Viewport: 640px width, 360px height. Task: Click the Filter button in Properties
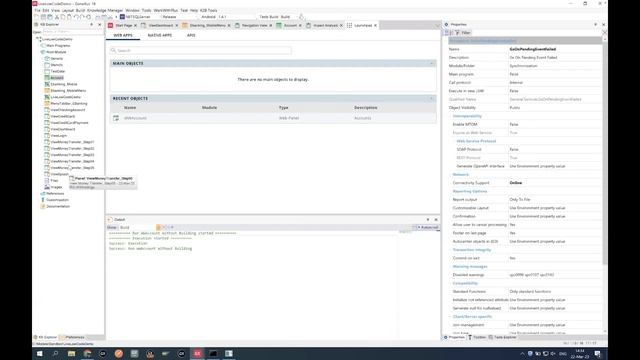tap(463, 33)
